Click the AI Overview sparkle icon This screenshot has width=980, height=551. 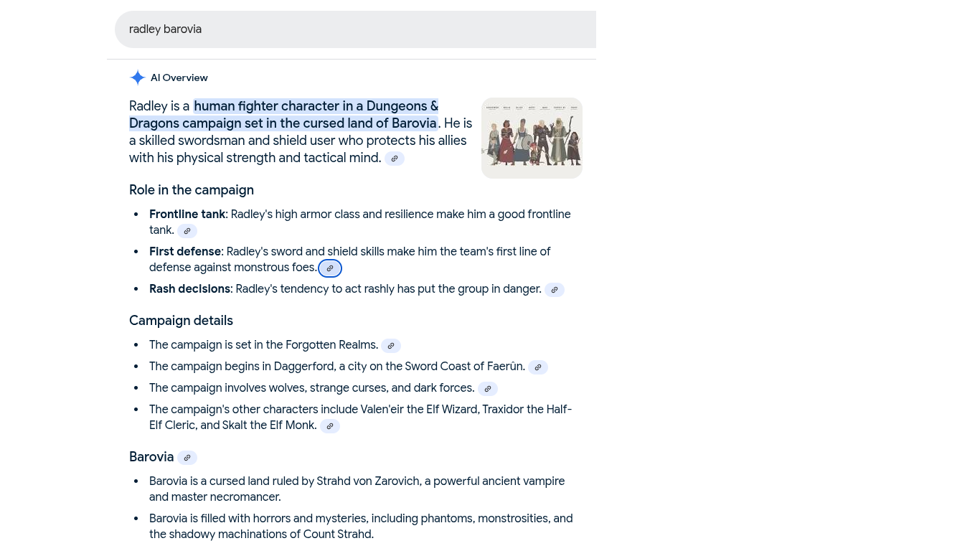(138, 77)
